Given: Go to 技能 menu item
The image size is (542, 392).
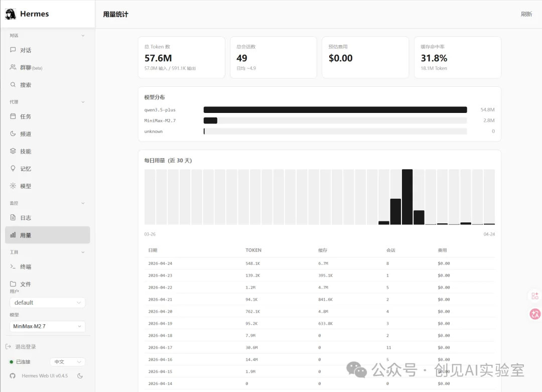Looking at the screenshot, I should (x=47, y=152).
